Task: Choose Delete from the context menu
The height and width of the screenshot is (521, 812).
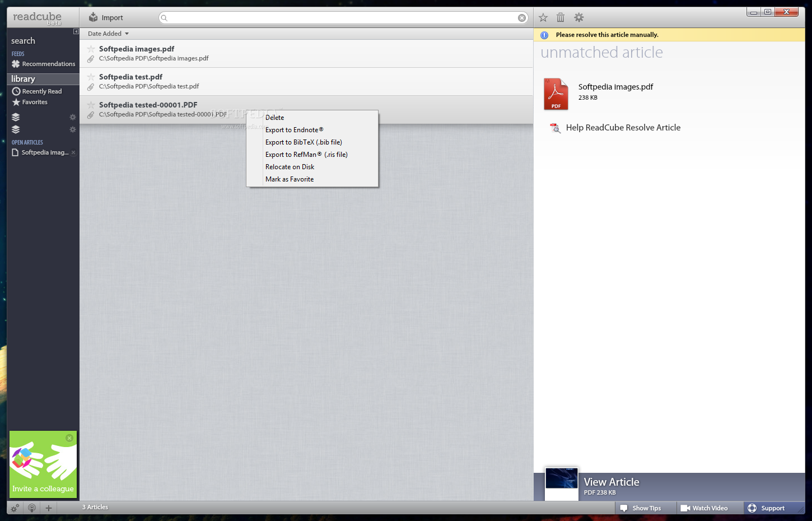Action: click(x=312, y=118)
